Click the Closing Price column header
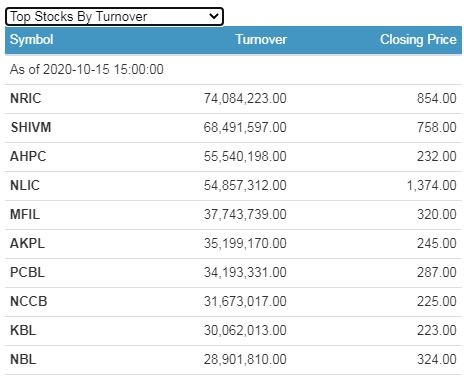The image size is (464, 379). click(x=418, y=40)
